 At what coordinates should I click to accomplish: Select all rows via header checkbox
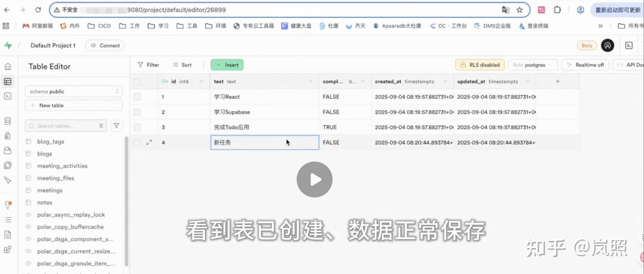coord(136,81)
